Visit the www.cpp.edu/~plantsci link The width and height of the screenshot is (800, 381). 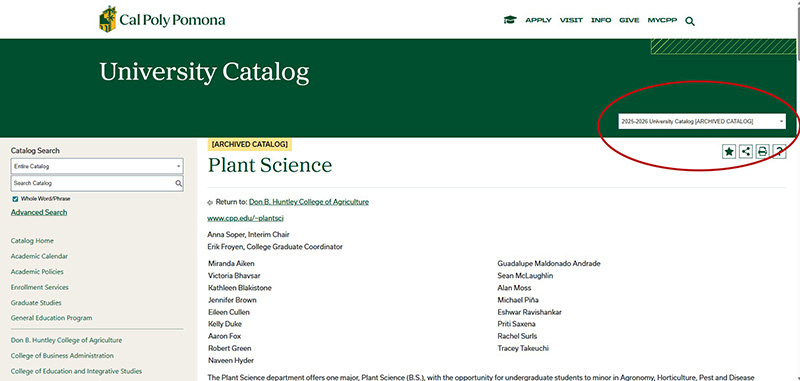pos(245,218)
